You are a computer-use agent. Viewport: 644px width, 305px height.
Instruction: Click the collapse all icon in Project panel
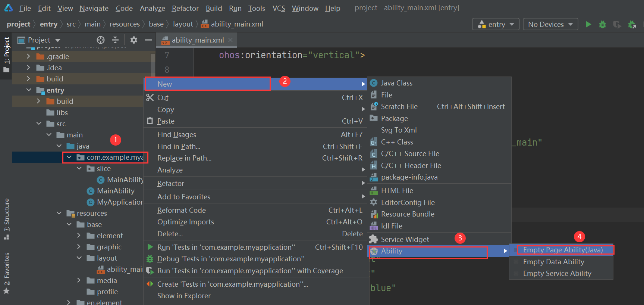(x=115, y=40)
